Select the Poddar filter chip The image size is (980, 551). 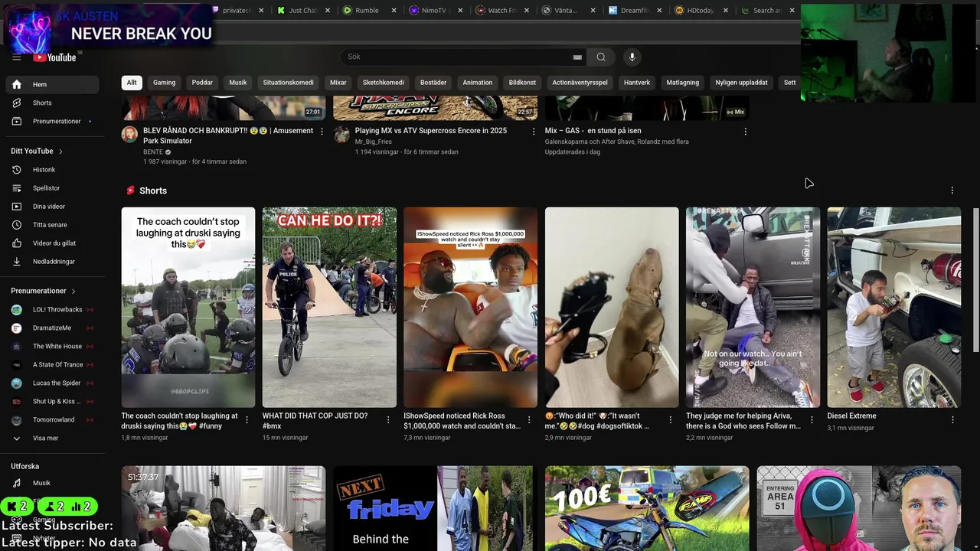[202, 83]
